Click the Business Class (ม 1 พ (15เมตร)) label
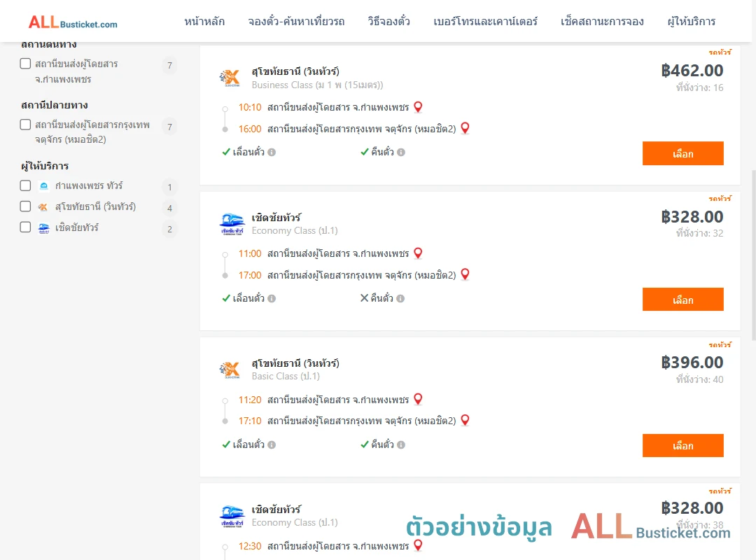Screen dimensions: 756x560 coord(317,85)
